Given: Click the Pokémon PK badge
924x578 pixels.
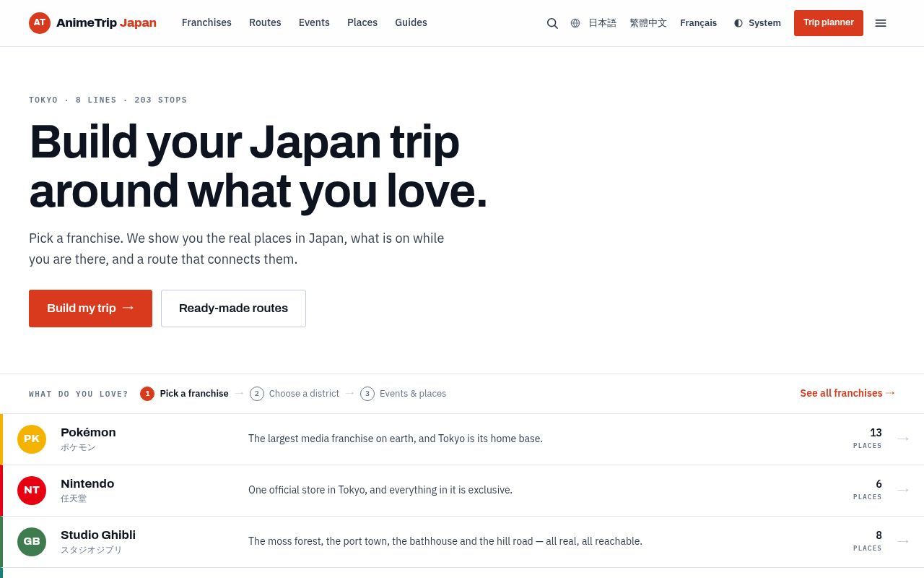Looking at the screenshot, I should [x=32, y=439].
